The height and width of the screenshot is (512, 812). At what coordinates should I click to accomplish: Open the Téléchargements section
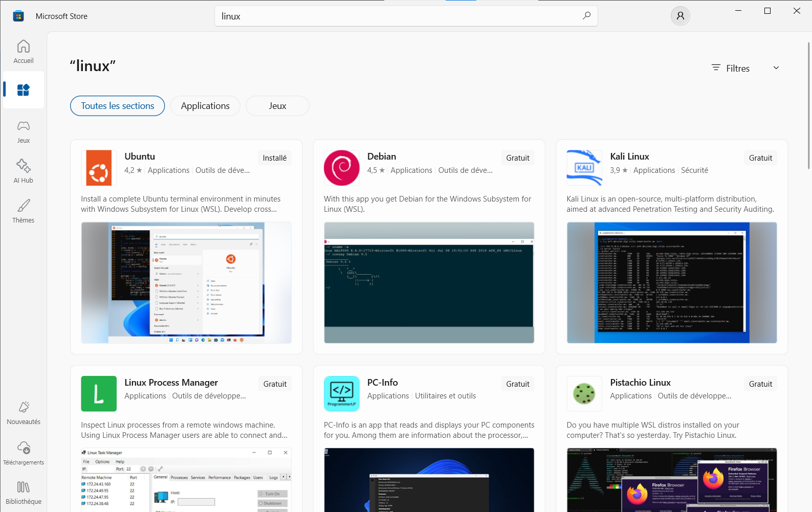pyautogui.click(x=24, y=453)
